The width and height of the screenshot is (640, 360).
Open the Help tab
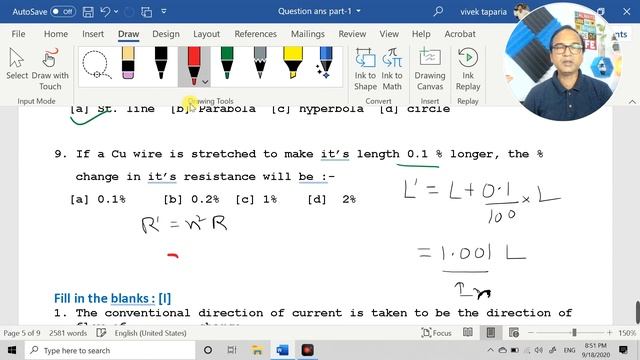[x=421, y=34]
